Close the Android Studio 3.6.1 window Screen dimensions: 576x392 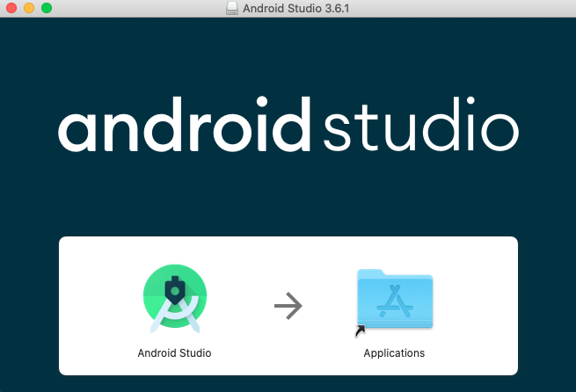click(11, 8)
